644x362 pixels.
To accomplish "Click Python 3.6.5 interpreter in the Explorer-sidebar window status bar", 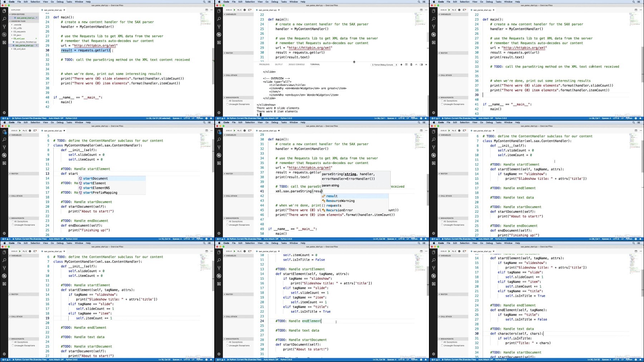I will 72,118.
